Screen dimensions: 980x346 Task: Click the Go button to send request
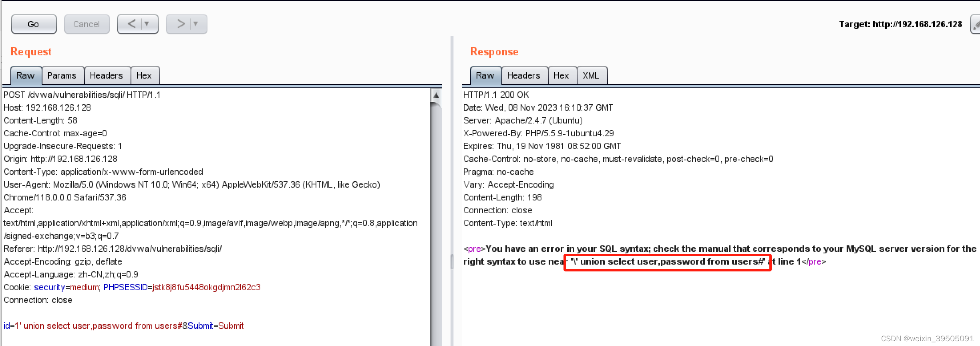[x=34, y=24]
